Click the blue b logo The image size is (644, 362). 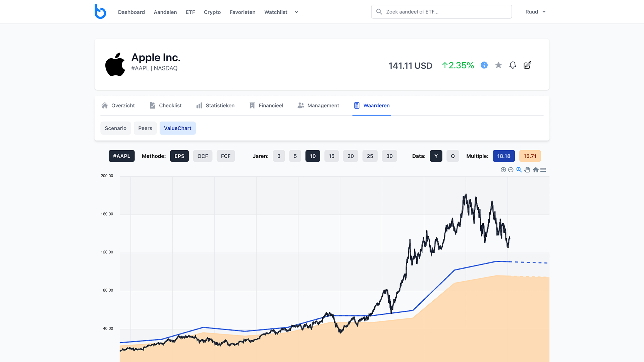coord(100,12)
